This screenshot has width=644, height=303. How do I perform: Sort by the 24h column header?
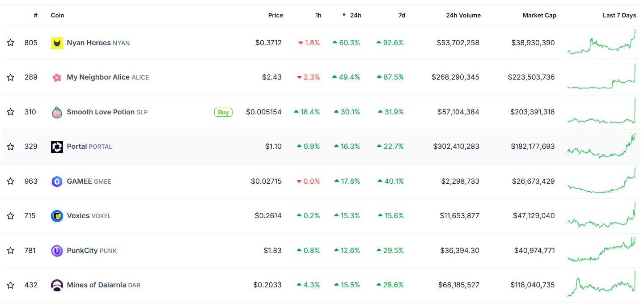tap(355, 15)
